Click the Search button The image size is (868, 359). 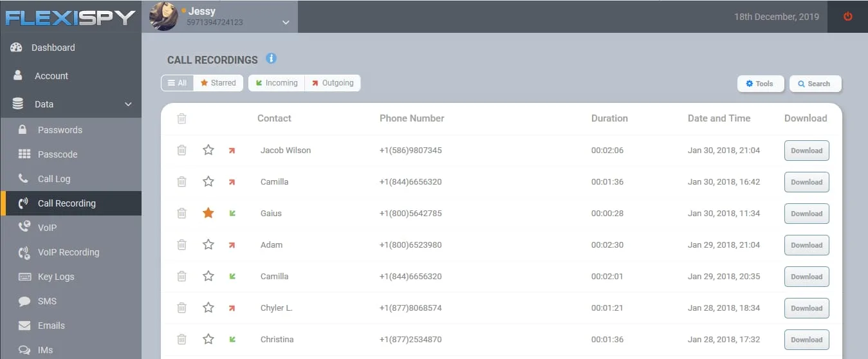point(815,84)
